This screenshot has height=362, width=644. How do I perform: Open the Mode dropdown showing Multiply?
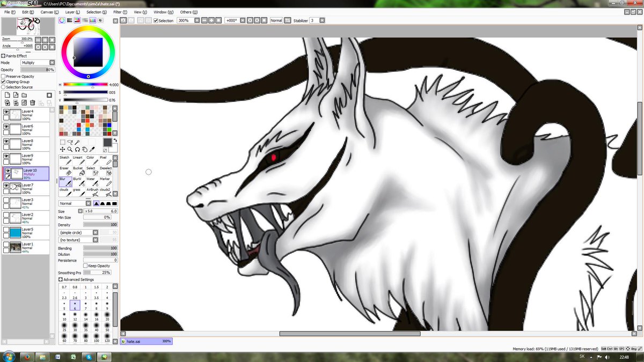click(x=38, y=62)
